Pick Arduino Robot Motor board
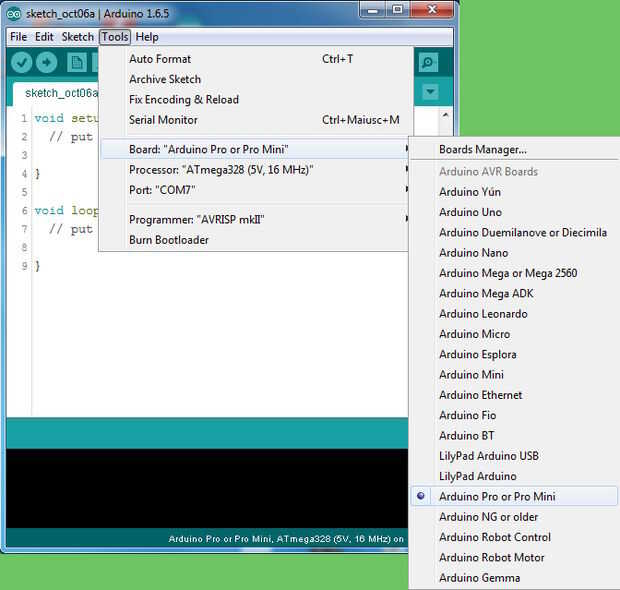620x590 pixels. coord(514,558)
